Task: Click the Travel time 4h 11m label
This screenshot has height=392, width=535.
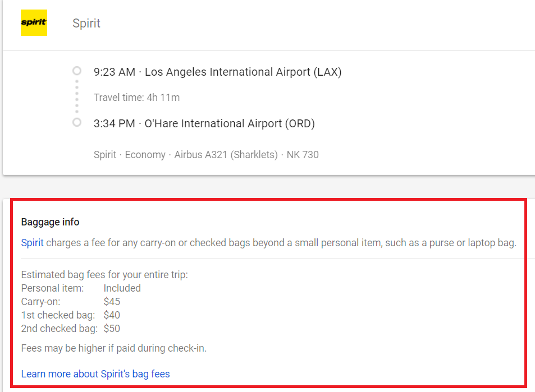Action: (x=136, y=97)
